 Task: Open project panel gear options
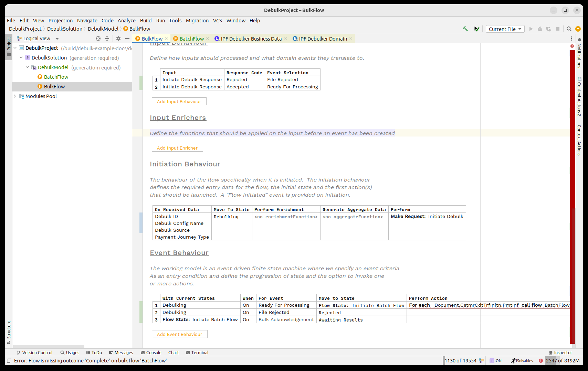tap(118, 39)
